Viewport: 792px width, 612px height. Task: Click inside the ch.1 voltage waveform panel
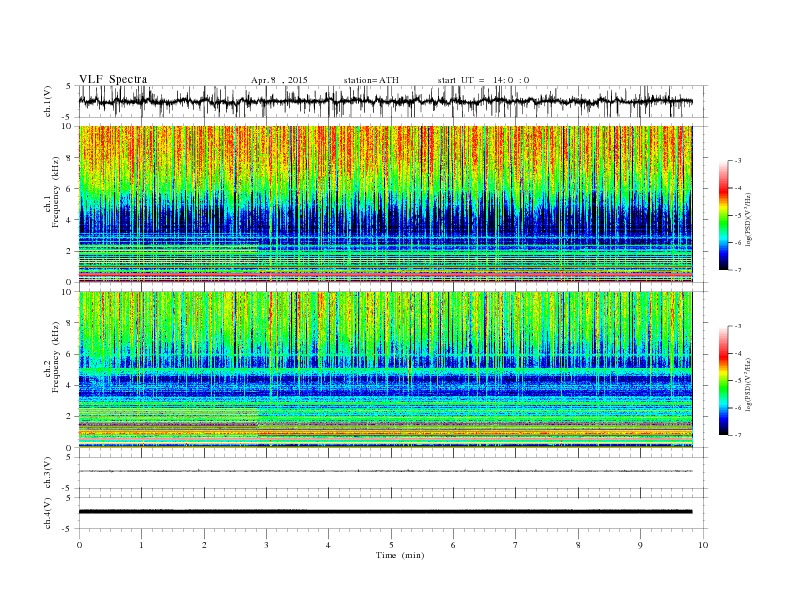click(x=393, y=101)
